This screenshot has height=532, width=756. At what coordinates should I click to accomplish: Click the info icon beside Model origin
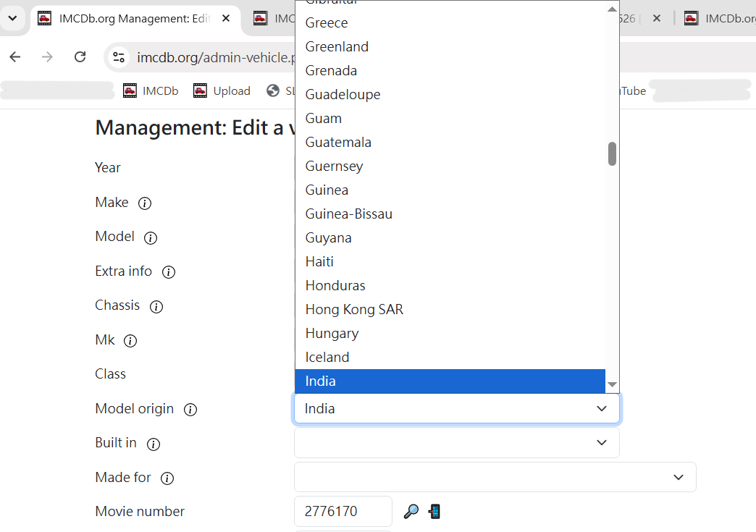pos(190,410)
